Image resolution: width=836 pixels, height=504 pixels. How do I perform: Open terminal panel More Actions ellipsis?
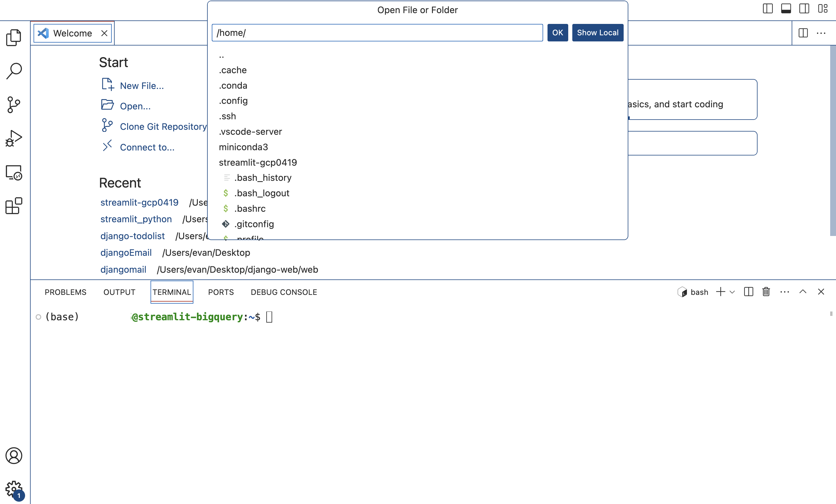coord(784,292)
